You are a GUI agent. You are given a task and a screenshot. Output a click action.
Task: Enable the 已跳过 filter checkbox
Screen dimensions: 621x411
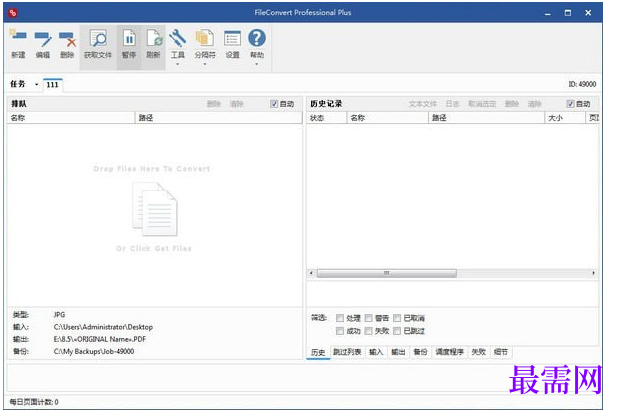tap(397, 331)
